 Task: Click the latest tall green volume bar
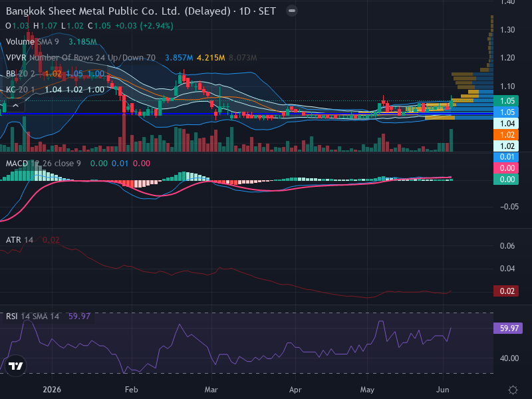[452, 140]
